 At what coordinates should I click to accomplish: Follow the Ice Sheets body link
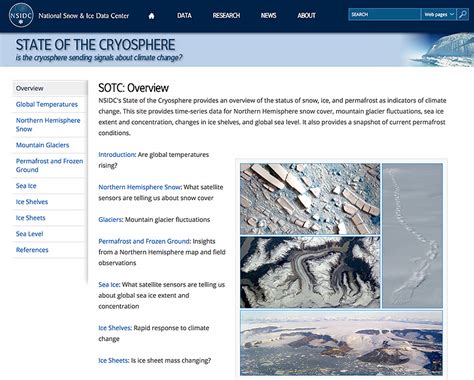click(113, 360)
